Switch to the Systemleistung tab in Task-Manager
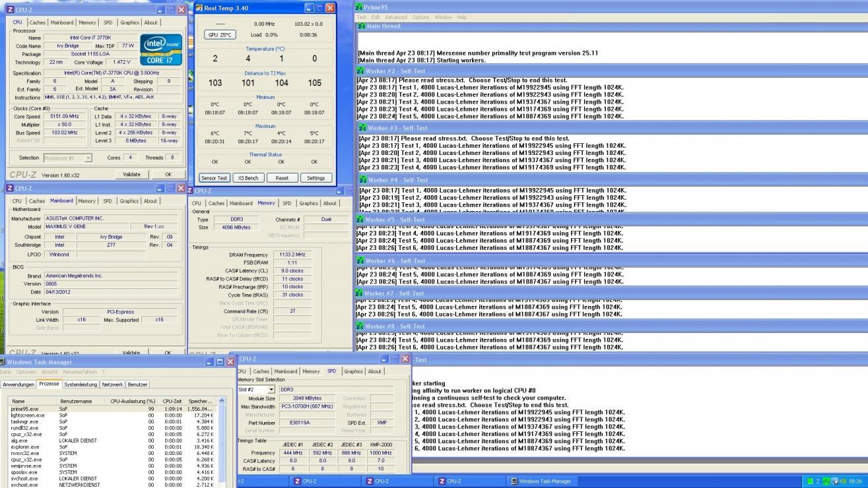The image size is (868, 488). 81,384
